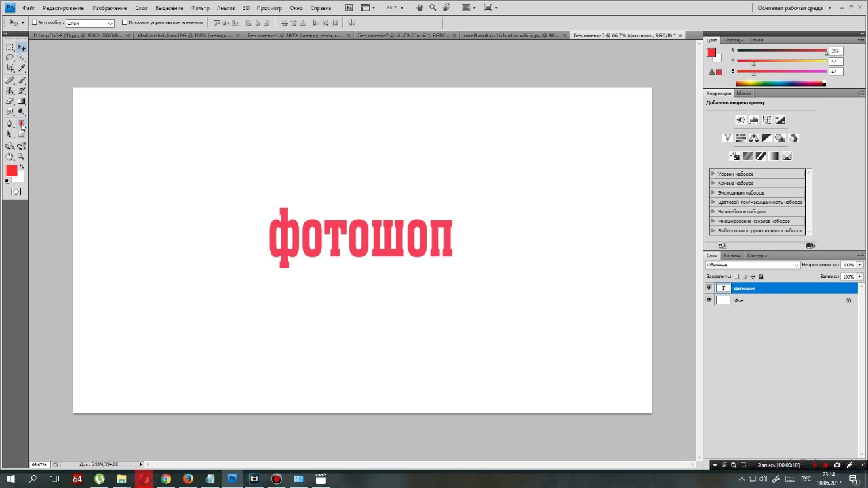
Task: Add Levels adjustment icon
Action: 754,120
